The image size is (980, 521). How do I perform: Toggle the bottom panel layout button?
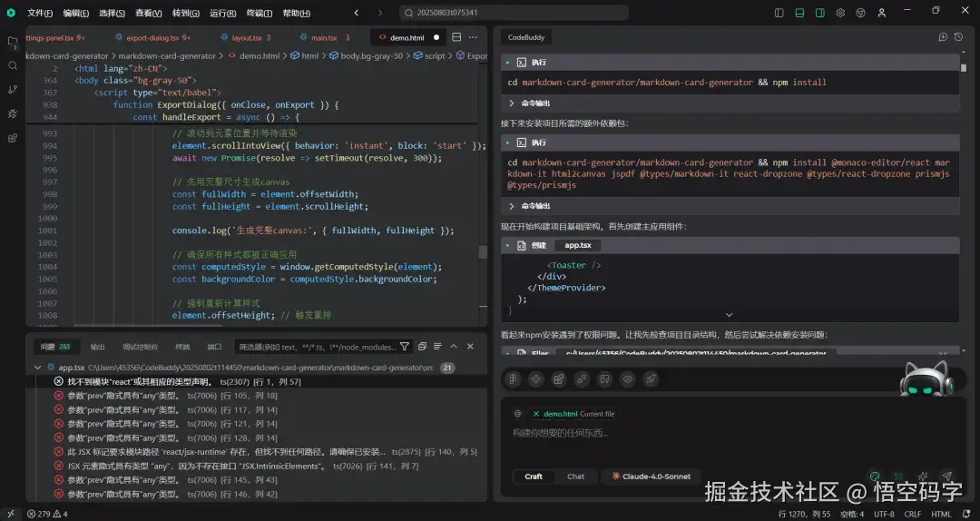point(799,13)
